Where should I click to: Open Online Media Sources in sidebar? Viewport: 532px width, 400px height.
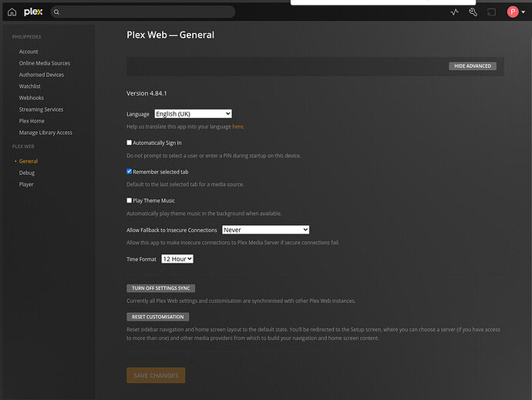[45, 63]
